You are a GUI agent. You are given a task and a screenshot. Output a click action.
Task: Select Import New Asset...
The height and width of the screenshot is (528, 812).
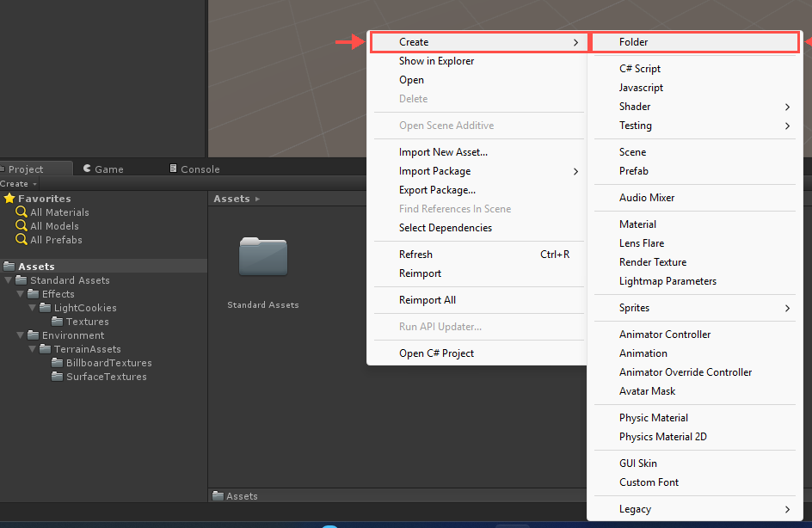pos(478,152)
